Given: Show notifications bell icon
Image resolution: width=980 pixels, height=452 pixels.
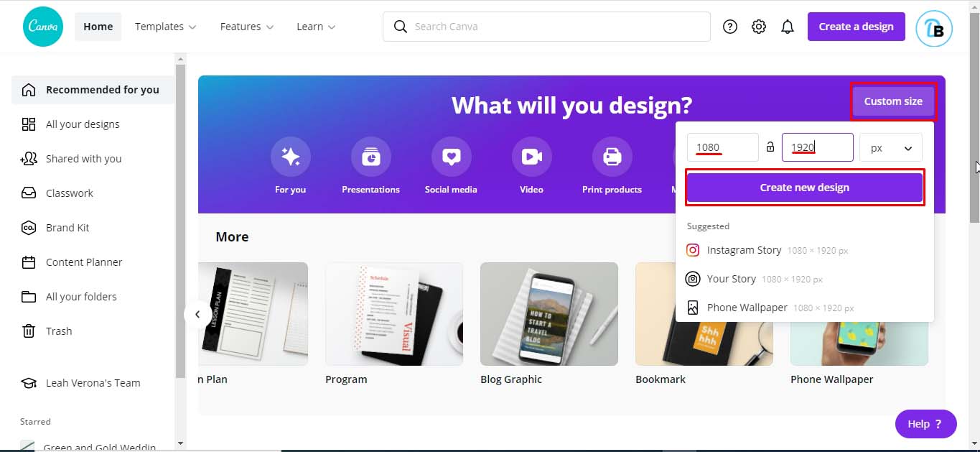Looking at the screenshot, I should click(788, 27).
